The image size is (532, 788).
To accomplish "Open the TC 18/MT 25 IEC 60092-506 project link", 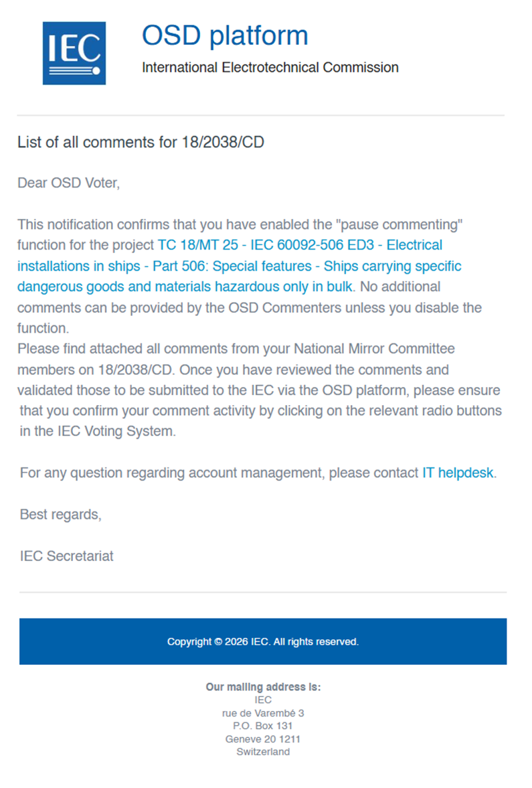I will [x=239, y=266].
